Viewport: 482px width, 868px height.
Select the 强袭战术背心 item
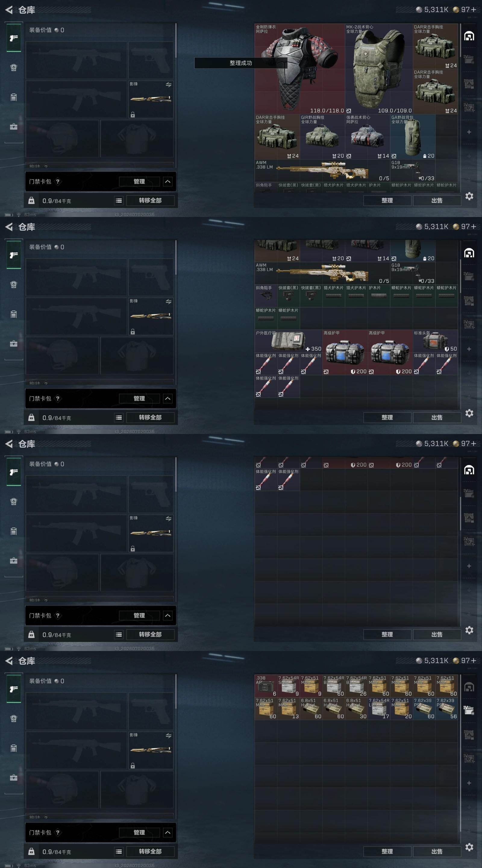(x=368, y=137)
